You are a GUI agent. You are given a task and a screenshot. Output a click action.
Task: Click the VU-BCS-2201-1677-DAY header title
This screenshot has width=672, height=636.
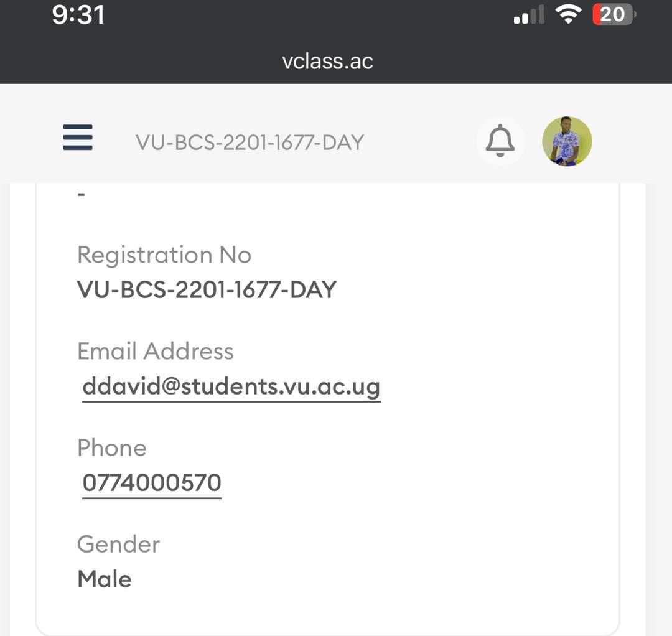pos(250,143)
